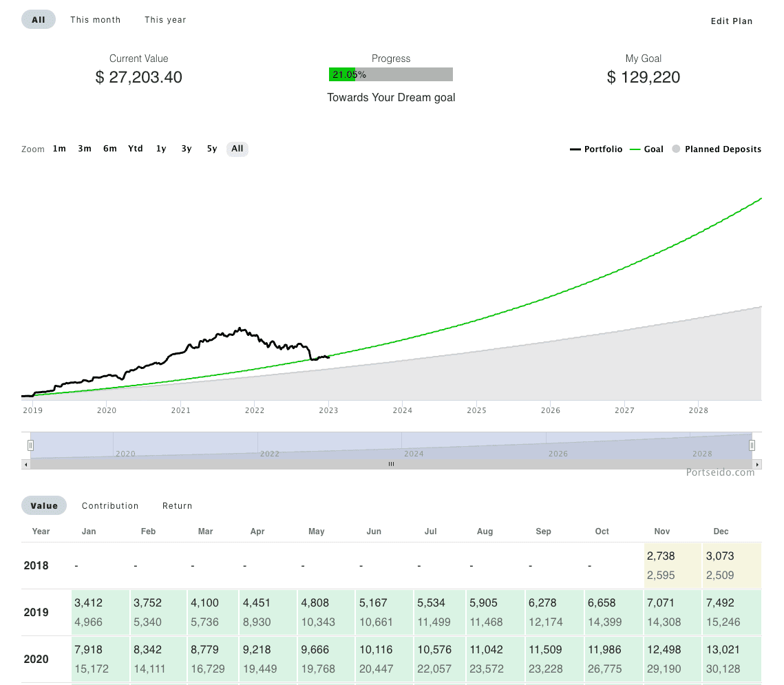This screenshot has width=784, height=685.
Task: Filter the view by This month
Action: tap(95, 19)
